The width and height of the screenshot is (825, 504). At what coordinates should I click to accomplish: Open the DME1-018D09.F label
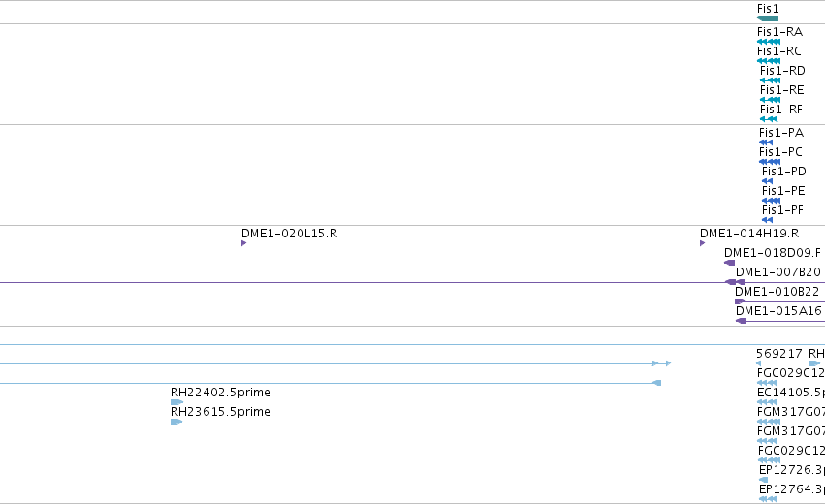tap(773, 253)
